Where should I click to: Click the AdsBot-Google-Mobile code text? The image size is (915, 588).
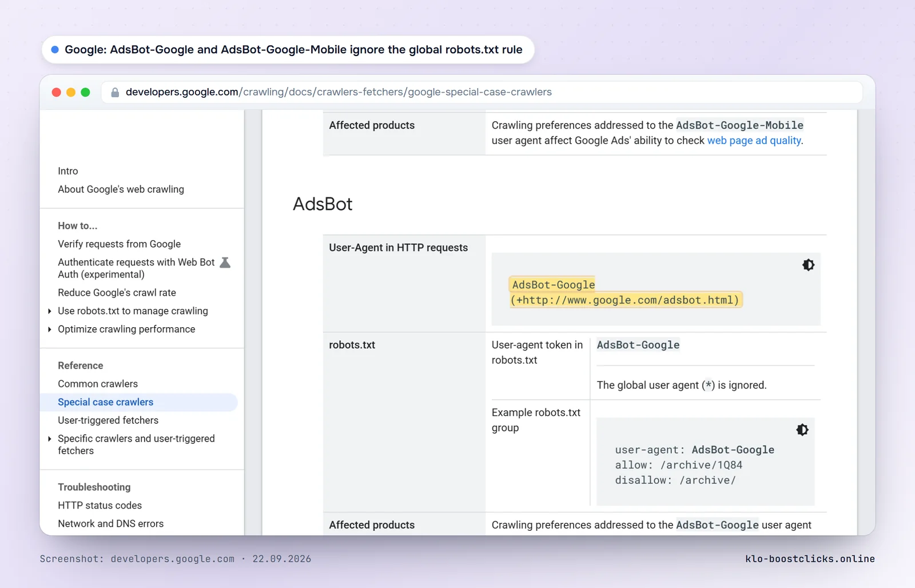click(740, 125)
